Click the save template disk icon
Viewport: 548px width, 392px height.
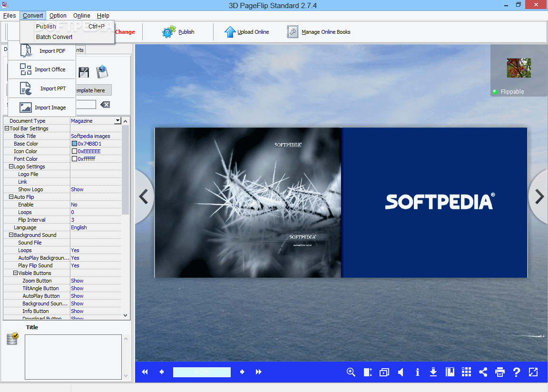tap(84, 72)
